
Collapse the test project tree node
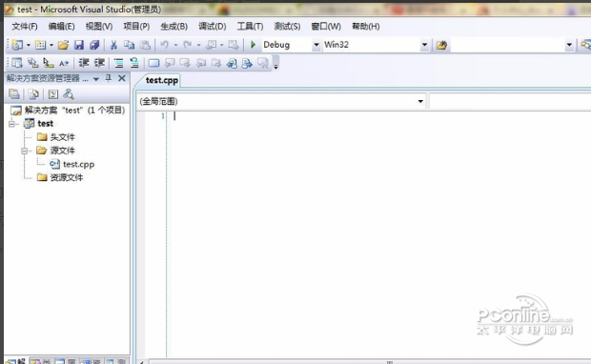pos(11,124)
